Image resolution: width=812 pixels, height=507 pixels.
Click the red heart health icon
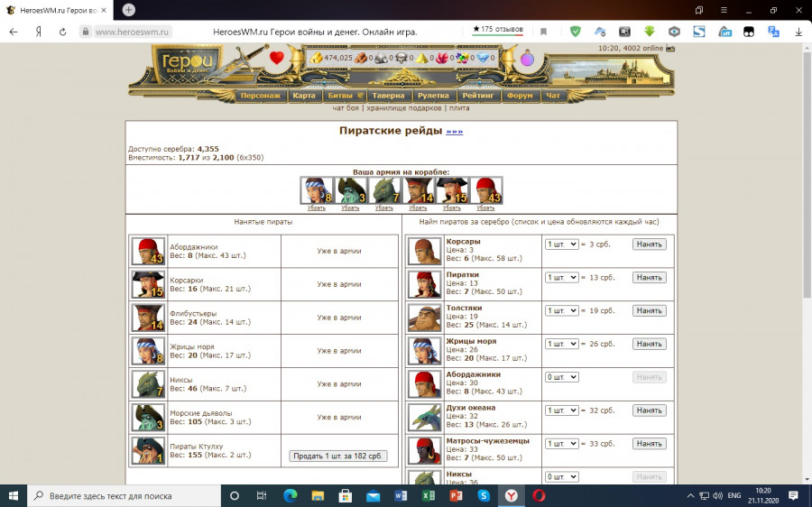point(277,58)
